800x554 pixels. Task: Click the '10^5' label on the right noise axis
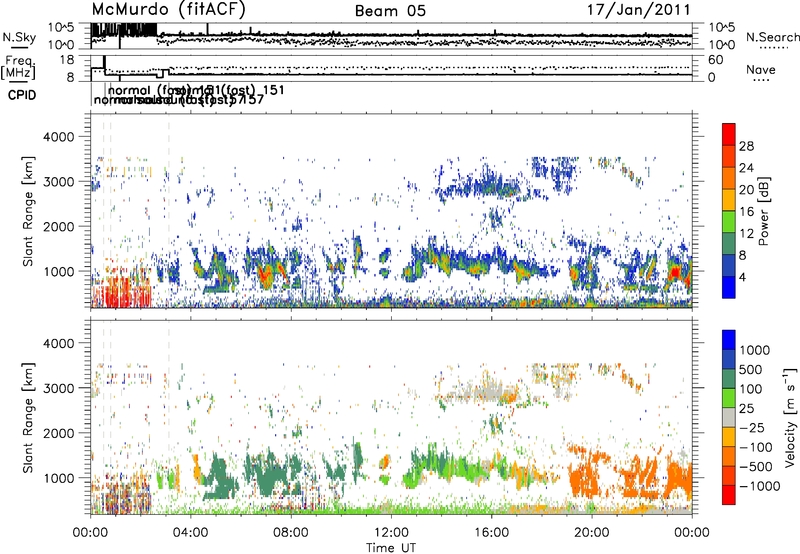pos(721,27)
